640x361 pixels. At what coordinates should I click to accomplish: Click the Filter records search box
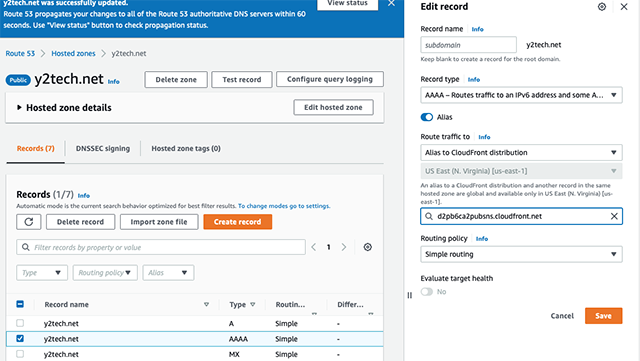[161, 247]
